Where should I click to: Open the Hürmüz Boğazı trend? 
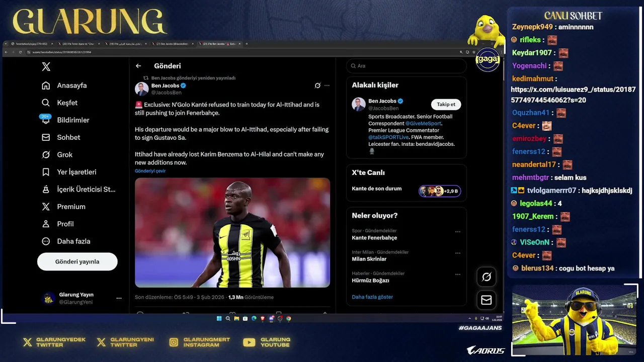tap(370, 281)
